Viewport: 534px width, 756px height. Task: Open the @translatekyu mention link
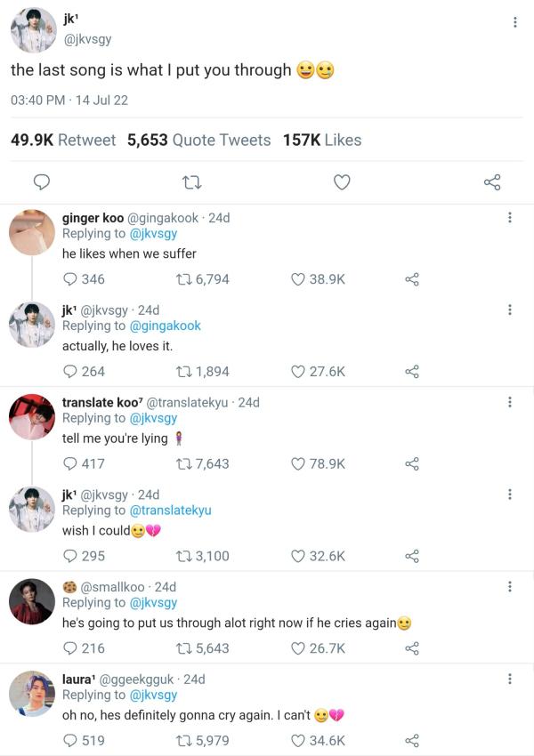171,511
